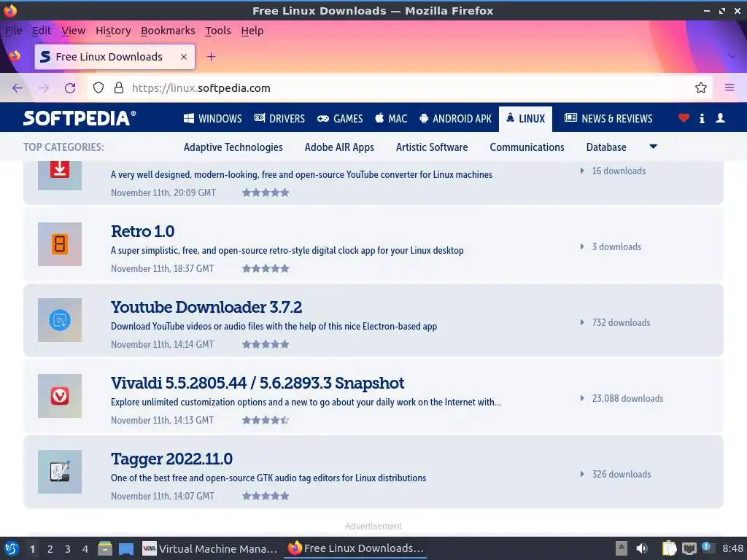Click the Tagger app thumbnail

[x=60, y=472]
